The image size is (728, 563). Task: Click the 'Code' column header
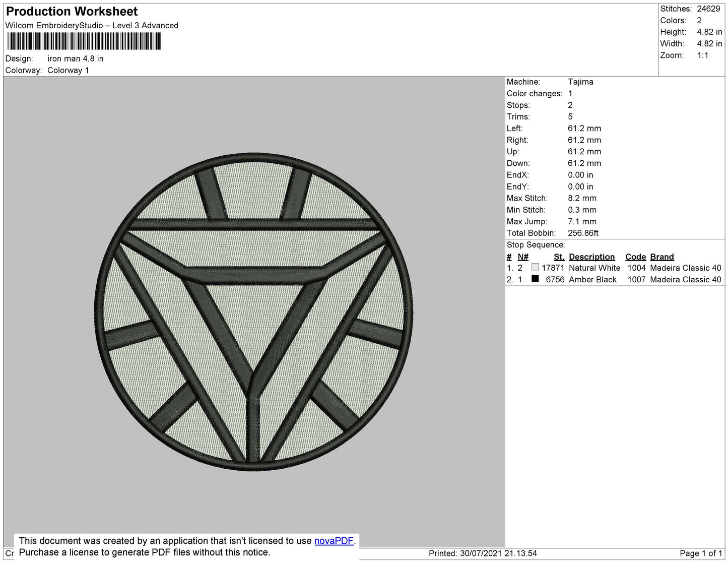(636, 257)
